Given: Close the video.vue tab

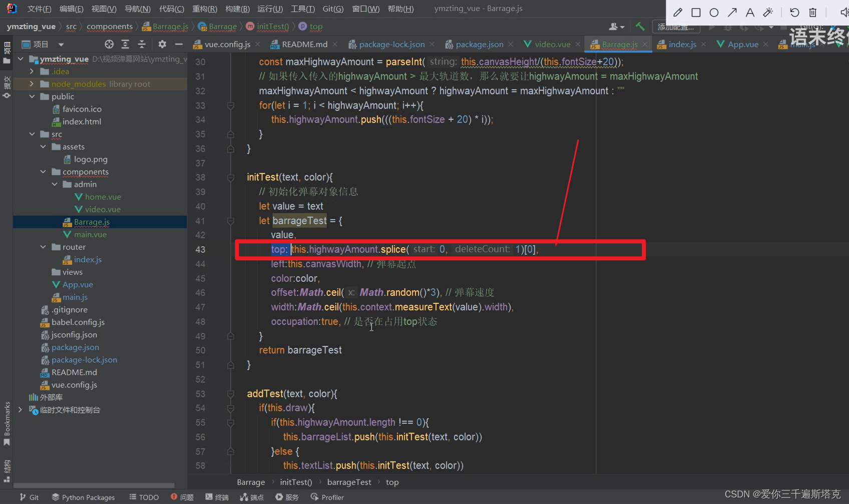Looking at the screenshot, I should 578,44.
